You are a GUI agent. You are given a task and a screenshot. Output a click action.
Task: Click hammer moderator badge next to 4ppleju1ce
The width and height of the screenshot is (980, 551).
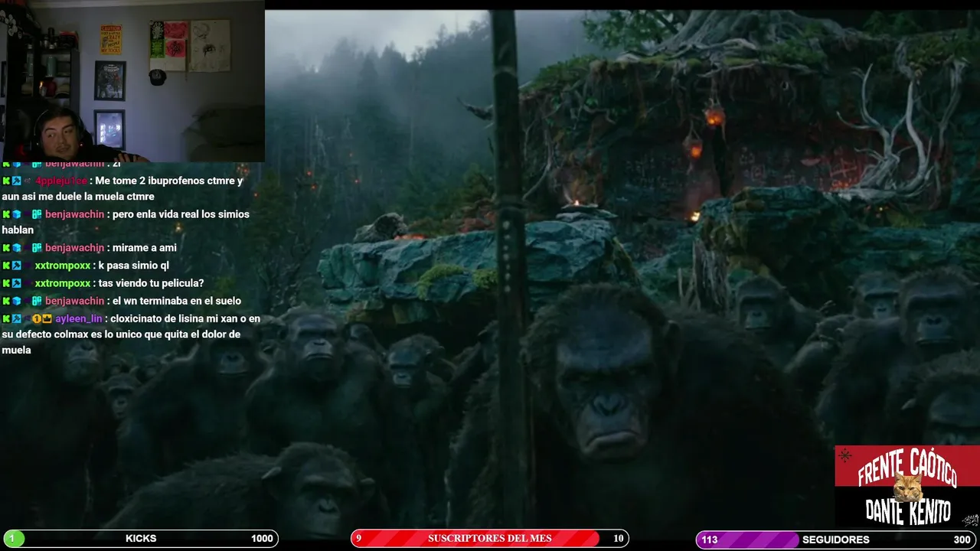pos(16,181)
